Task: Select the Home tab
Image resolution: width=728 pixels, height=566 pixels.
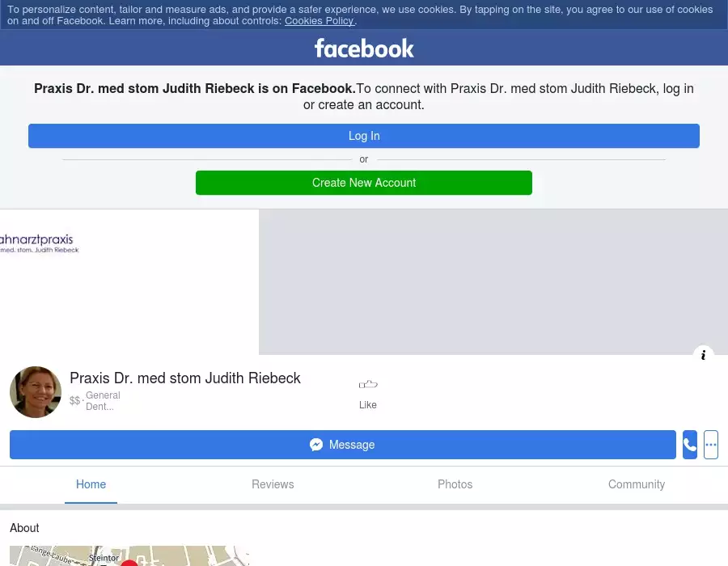Action: [x=91, y=484]
